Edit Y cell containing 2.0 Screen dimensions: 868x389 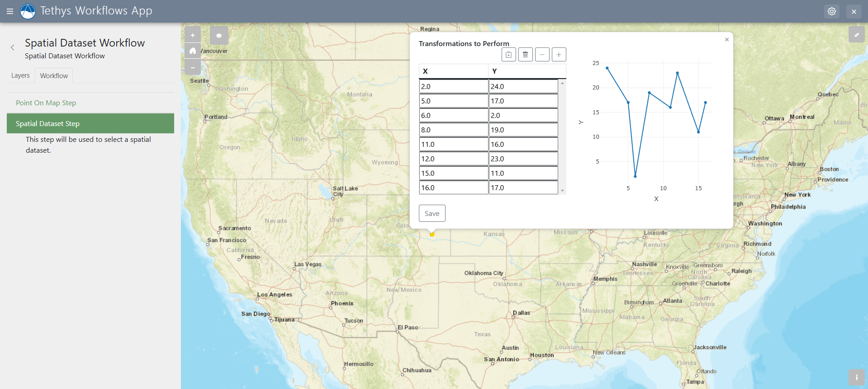[523, 115]
